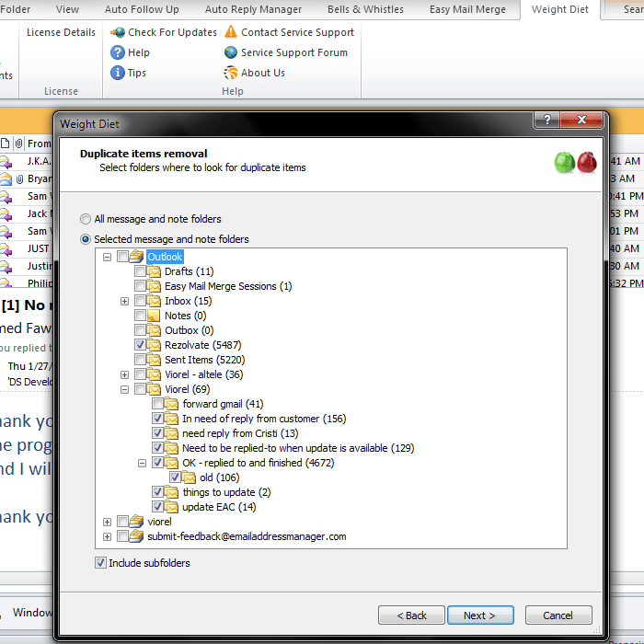This screenshot has width=644, height=644.
Task: Click the Check For Updates globe icon
Action: pos(118,32)
